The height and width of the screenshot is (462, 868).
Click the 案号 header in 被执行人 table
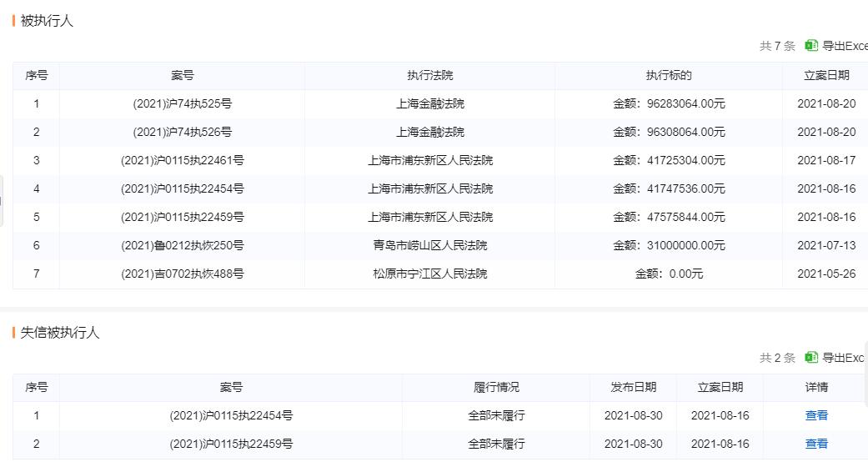tap(182, 75)
